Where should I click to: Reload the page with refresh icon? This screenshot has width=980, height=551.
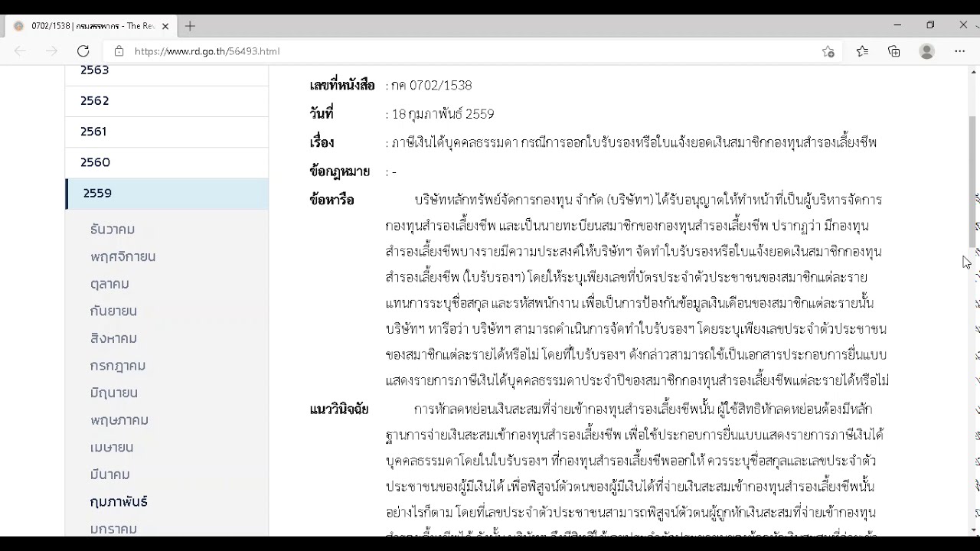[x=83, y=51]
